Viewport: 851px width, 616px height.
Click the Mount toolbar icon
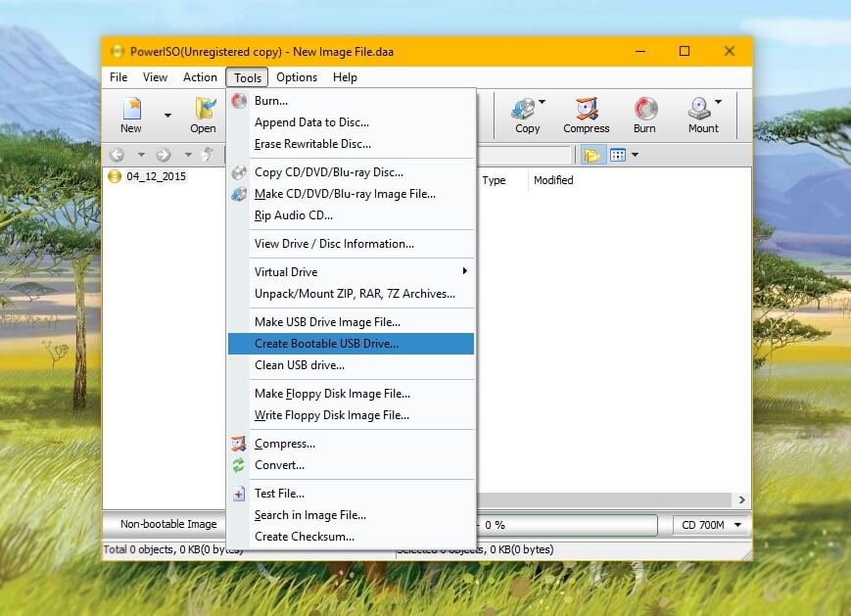pos(702,115)
